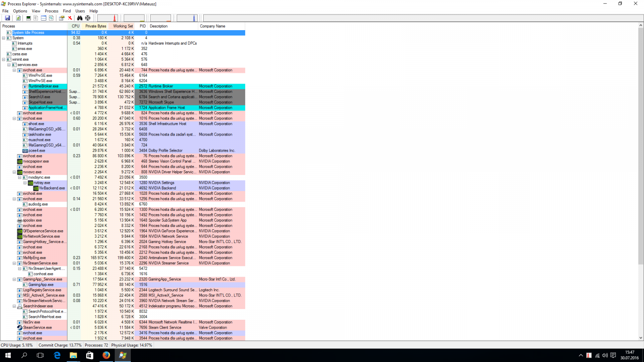Click the taskbar search magnifier icon

click(24, 355)
